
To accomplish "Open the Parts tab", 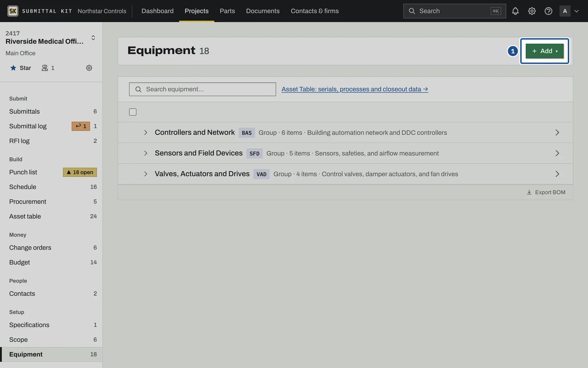I will coord(227,11).
